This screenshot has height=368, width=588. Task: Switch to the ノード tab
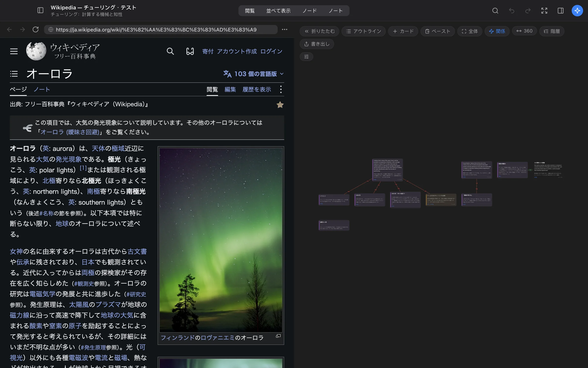tap(310, 11)
